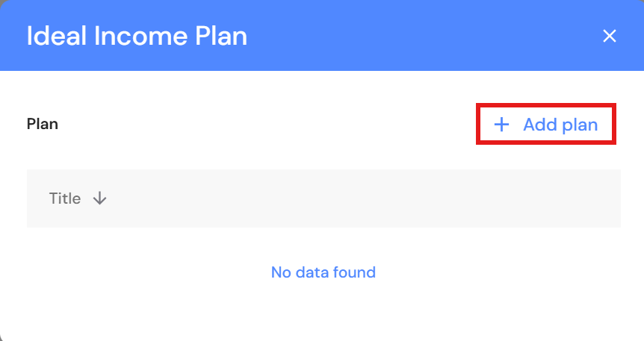Close the Ideal Income Plan dialog
The height and width of the screenshot is (341, 644).
point(610,36)
